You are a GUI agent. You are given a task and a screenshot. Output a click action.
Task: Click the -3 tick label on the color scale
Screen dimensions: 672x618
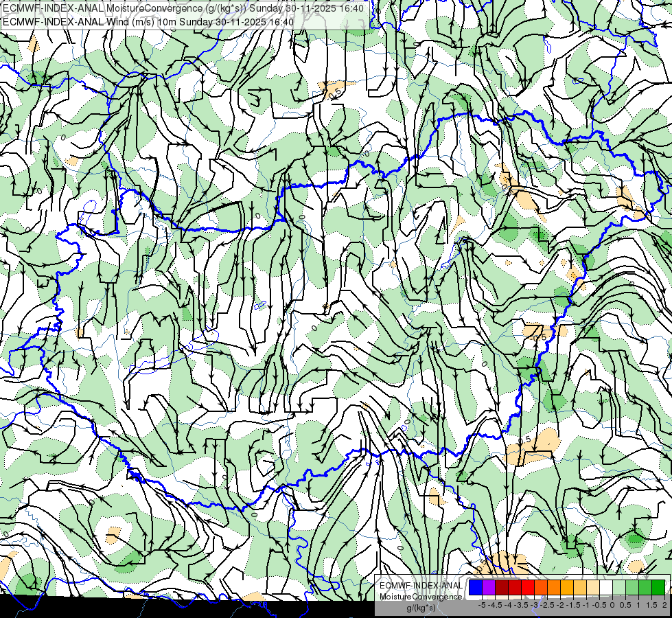click(535, 605)
